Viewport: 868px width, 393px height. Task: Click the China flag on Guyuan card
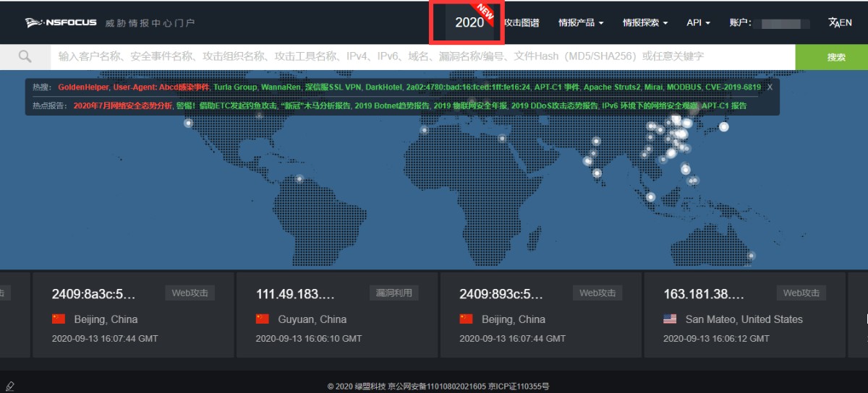[x=263, y=319]
